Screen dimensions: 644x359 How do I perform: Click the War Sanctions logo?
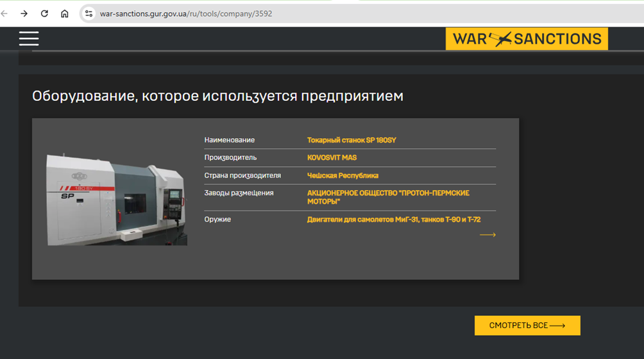click(x=527, y=39)
